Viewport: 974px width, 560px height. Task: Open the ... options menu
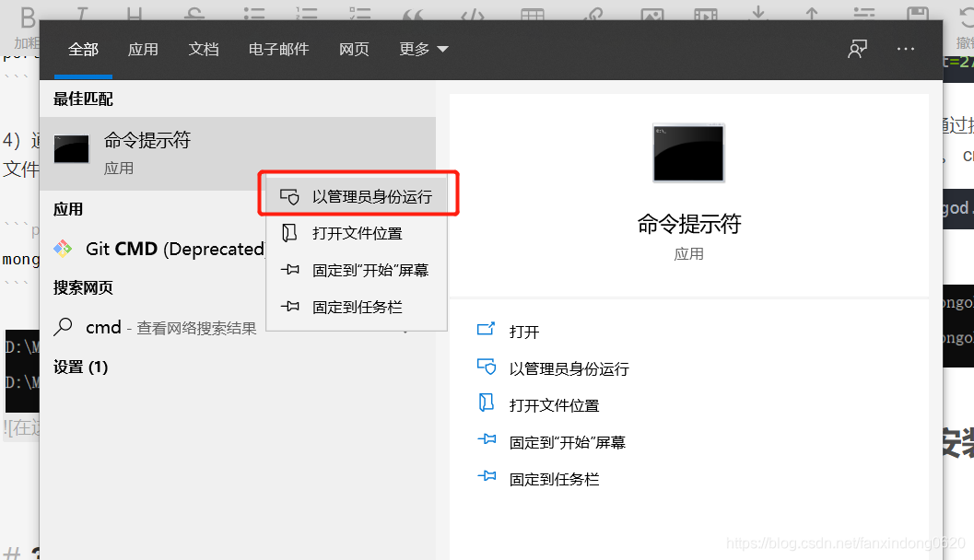[906, 49]
